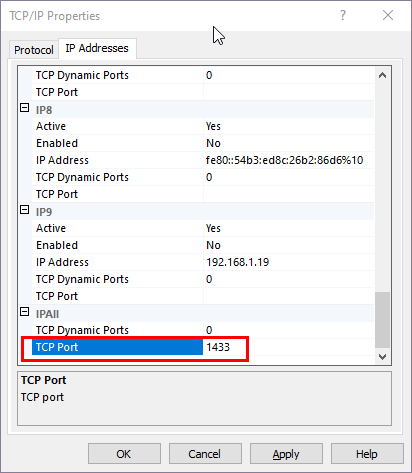Switch to the Protocol tab
This screenshot has height=473, width=412.
click(x=34, y=50)
